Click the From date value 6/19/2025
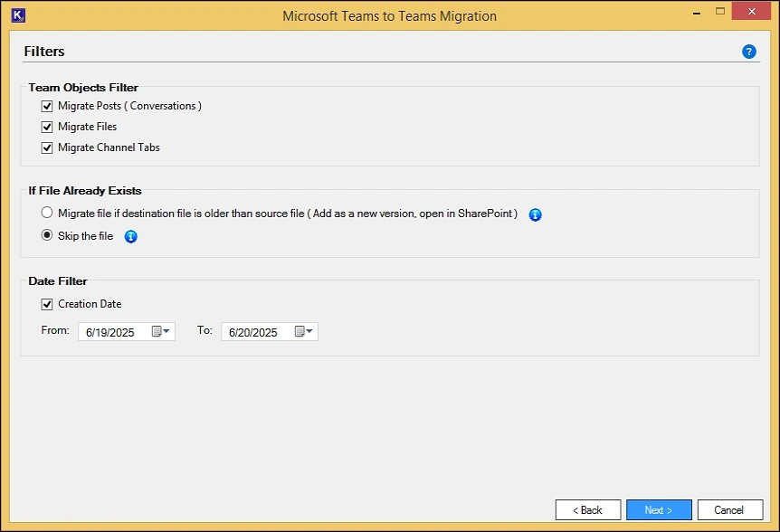Image resolution: width=780 pixels, height=532 pixels. tap(109, 333)
